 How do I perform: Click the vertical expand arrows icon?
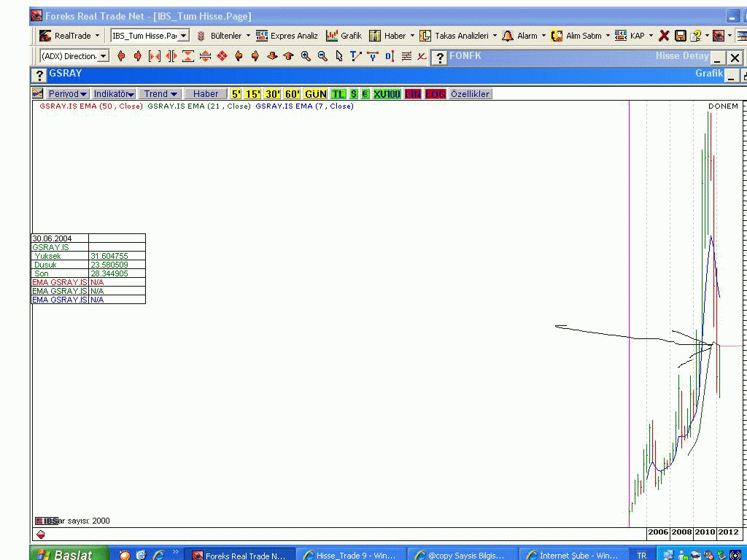205,56
